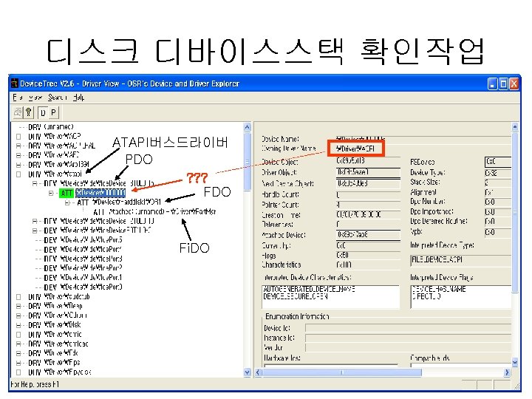Click the Interpreted Device Flags list box

[461, 297]
